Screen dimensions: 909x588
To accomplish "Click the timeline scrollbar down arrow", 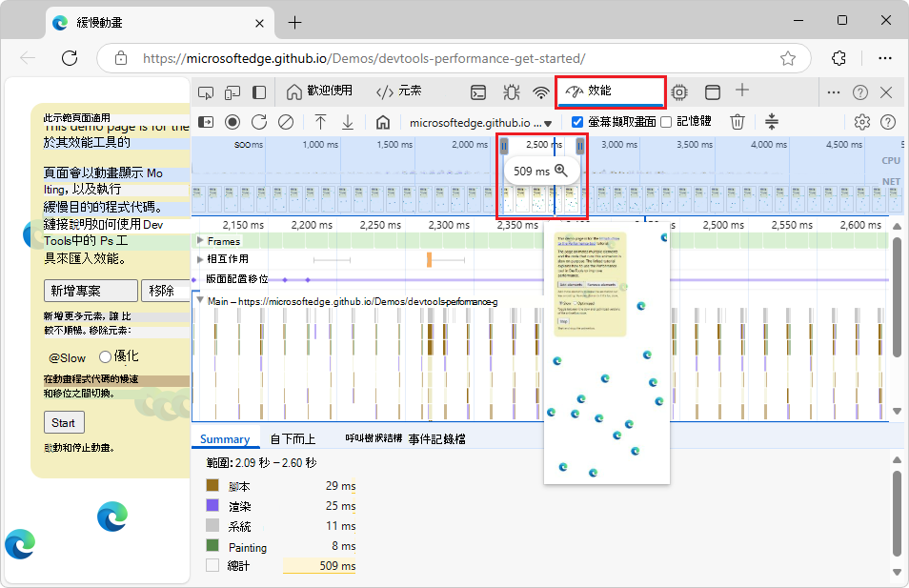I will [898, 411].
